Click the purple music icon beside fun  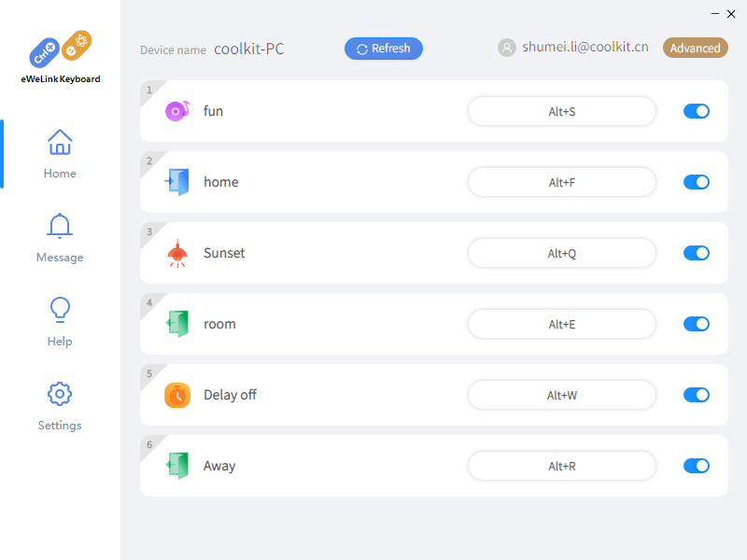tap(177, 111)
